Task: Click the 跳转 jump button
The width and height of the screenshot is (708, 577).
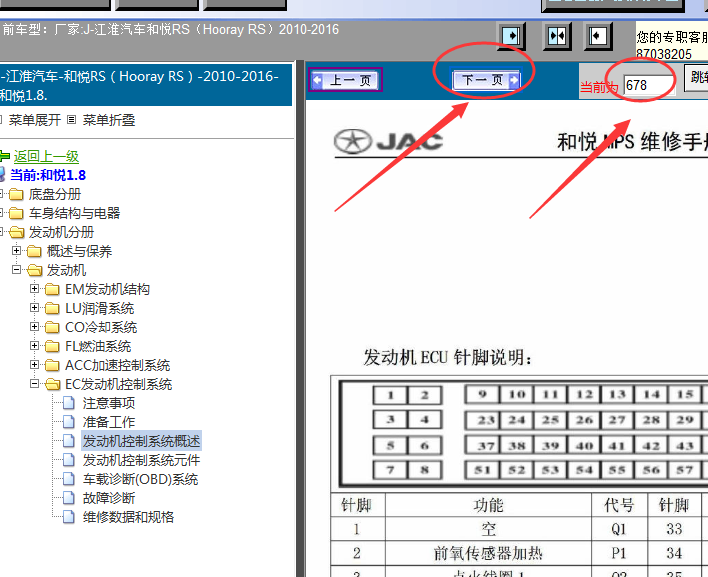Action: tap(697, 78)
